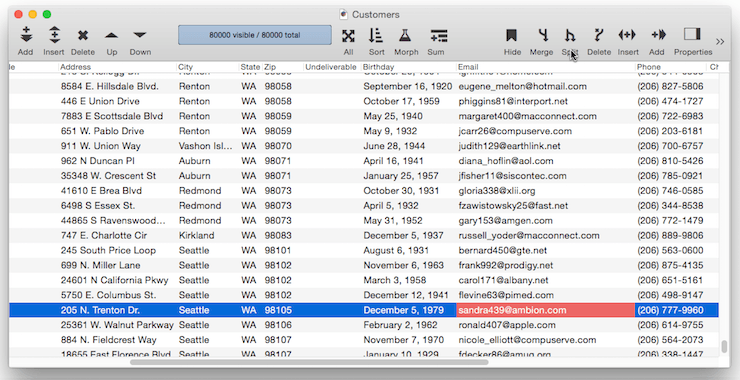Viewport: 740px width, 380px height.
Task: Open the Sort tool
Action: pos(376,35)
